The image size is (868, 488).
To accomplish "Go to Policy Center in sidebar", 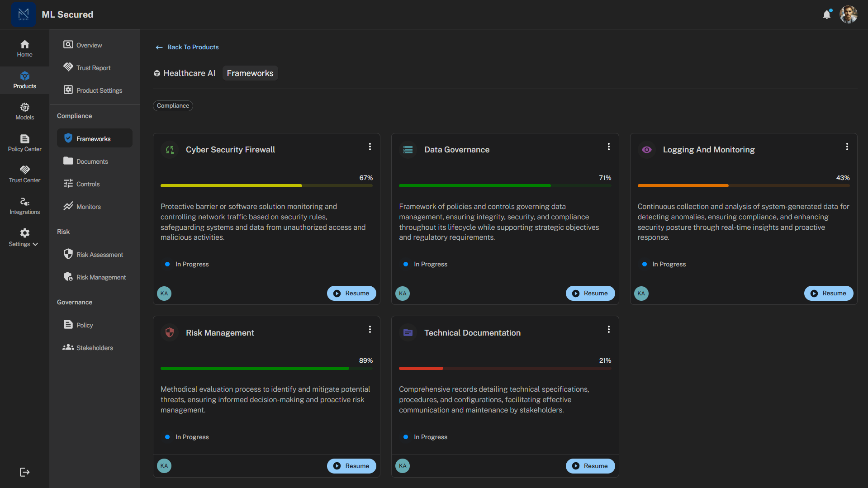I will click(24, 143).
